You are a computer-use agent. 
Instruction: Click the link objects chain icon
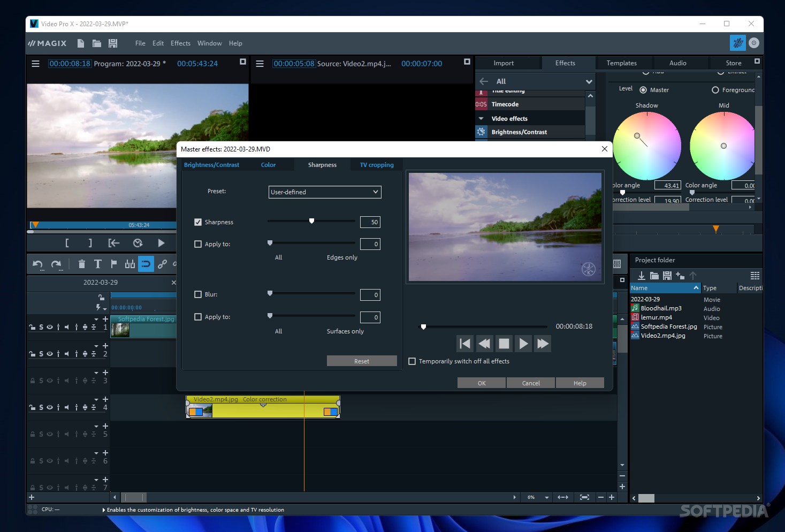point(163,264)
